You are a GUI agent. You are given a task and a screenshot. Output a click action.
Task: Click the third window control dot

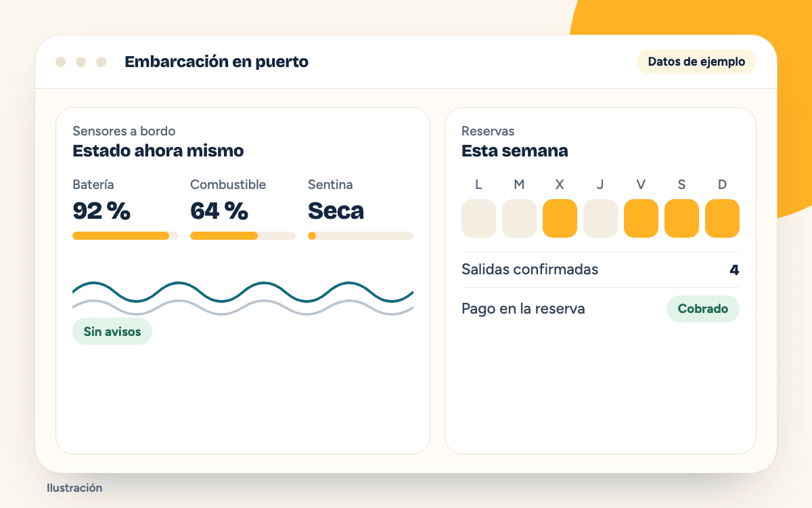101,62
